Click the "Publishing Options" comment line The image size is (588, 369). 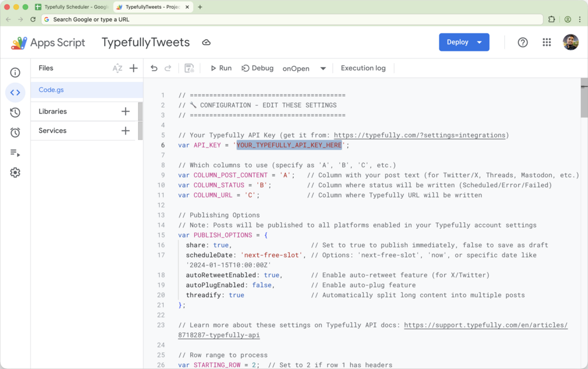click(219, 215)
